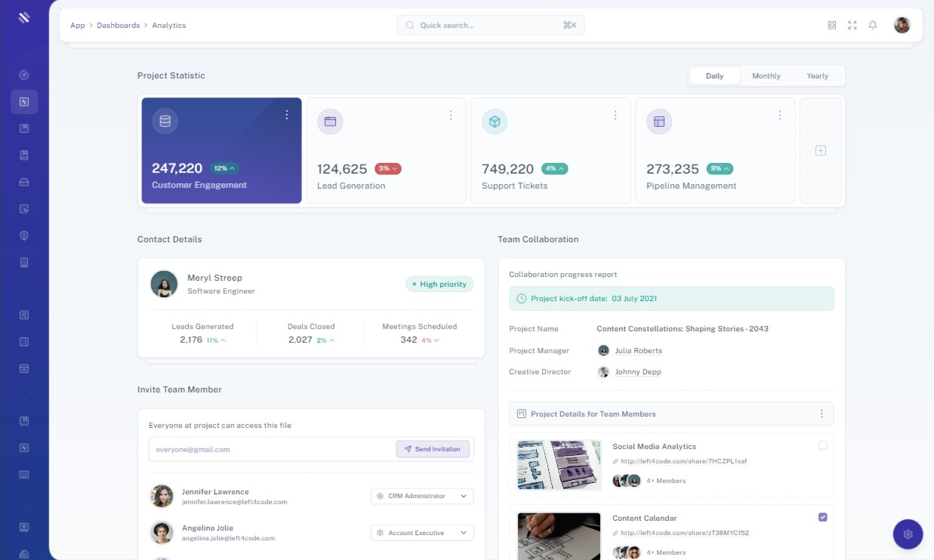The image size is (934, 560).
Task: Select the Daily statistics view
Action: click(x=714, y=76)
